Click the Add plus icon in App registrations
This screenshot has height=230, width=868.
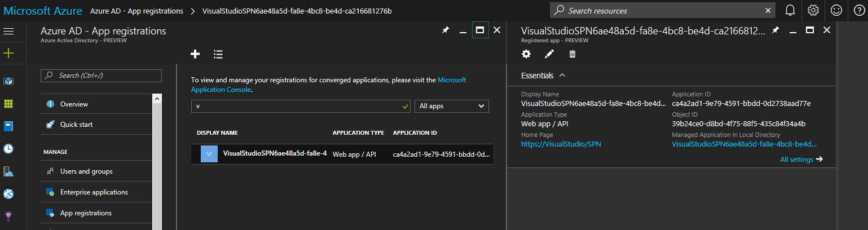point(195,54)
